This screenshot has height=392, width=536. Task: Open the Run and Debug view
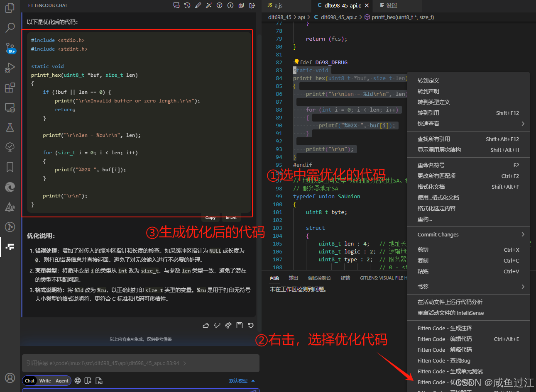(x=10, y=68)
